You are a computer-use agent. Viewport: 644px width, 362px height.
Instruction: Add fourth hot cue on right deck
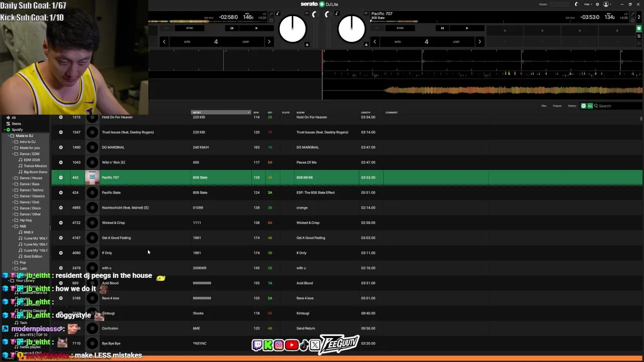tap(617, 31)
